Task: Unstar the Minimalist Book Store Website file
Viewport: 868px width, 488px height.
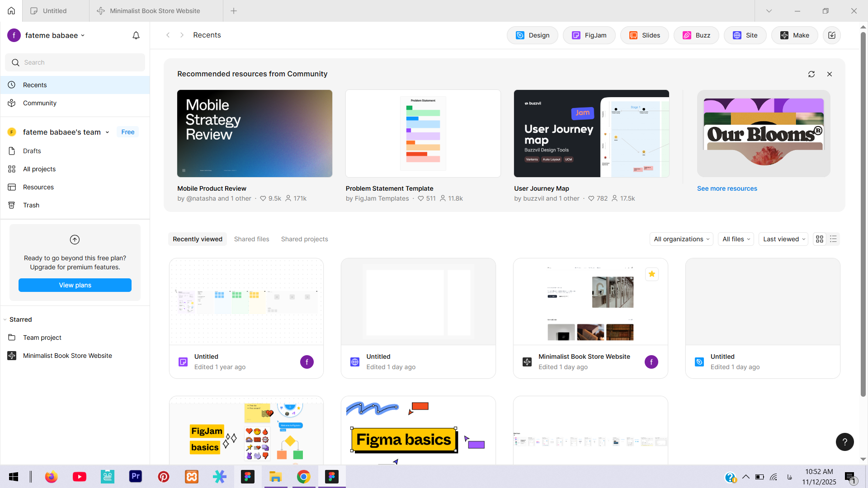Action: tap(651, 274)
